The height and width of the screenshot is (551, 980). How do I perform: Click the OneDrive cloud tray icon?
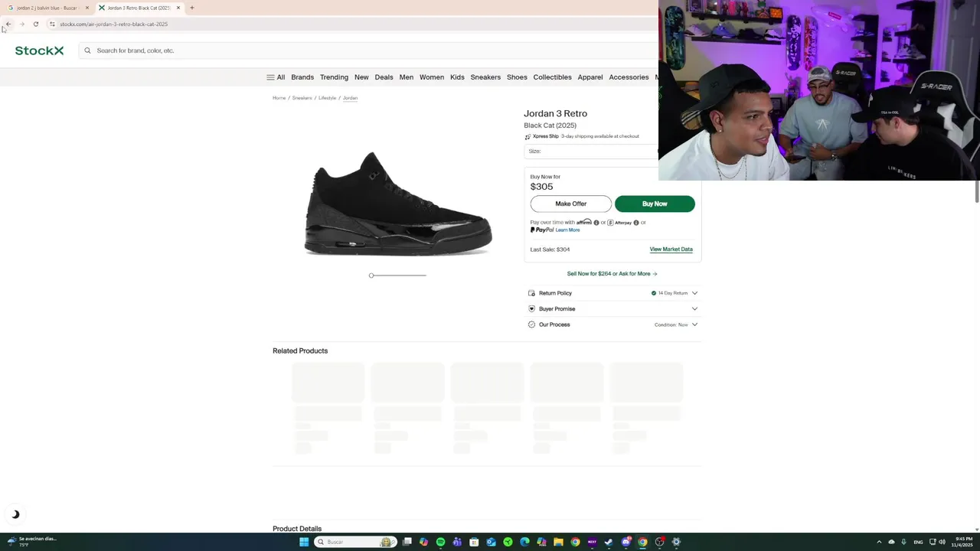(x=891, y=542)
